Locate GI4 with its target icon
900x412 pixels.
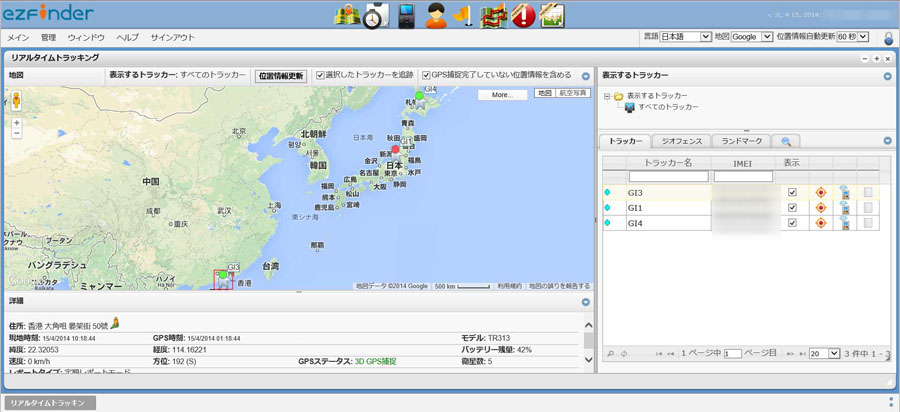[x=820, y=223]
